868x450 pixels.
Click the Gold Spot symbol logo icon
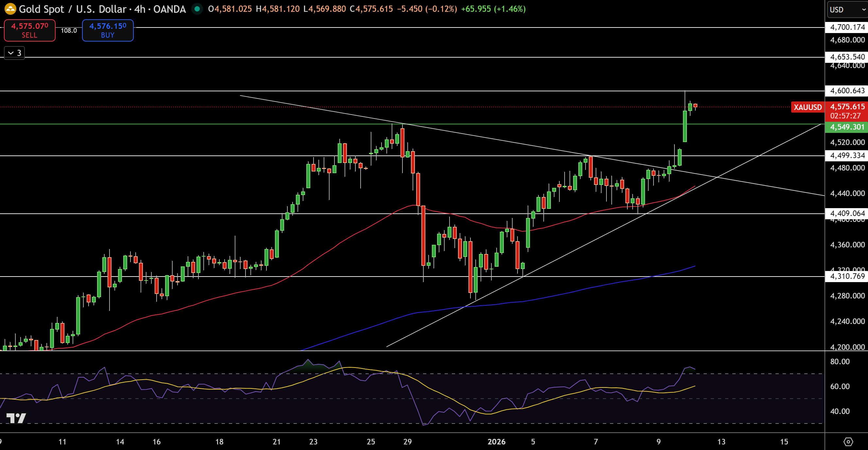10,9
